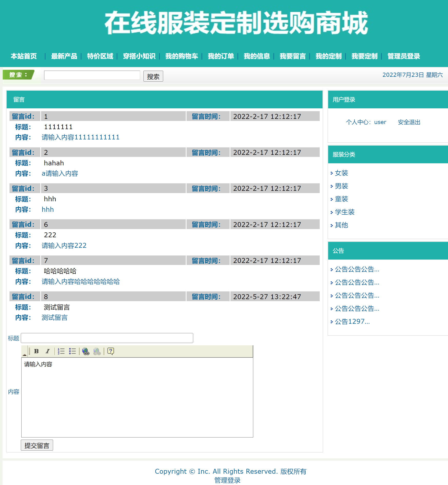Insert a hyperlink using the editor toolbar
Screen dimensions: 448x485
86,351
